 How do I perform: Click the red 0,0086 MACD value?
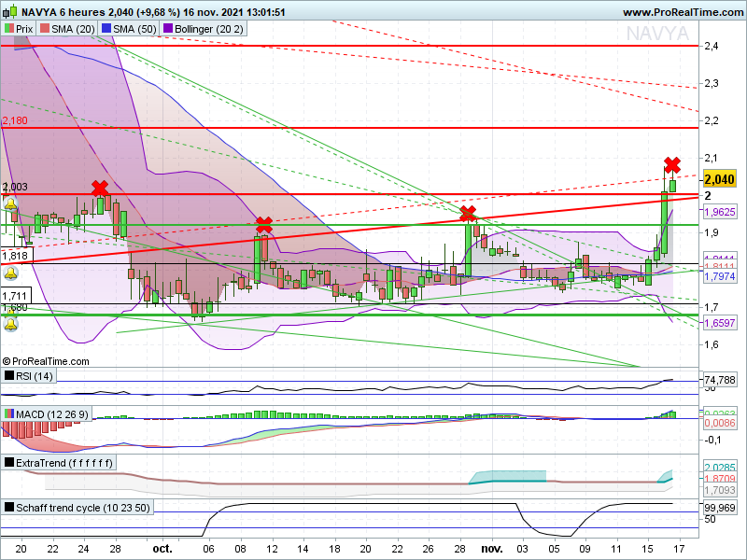719,423
